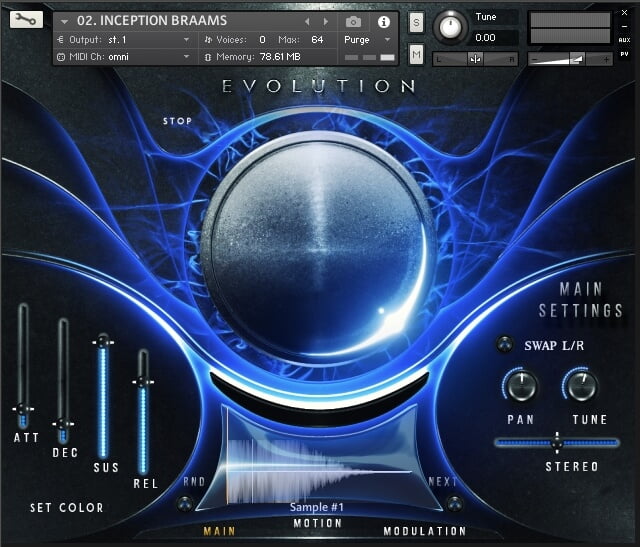Viewport: 640px width, 547px height.
Task: Adjust the PAN knob
Action: coord(521,386)
